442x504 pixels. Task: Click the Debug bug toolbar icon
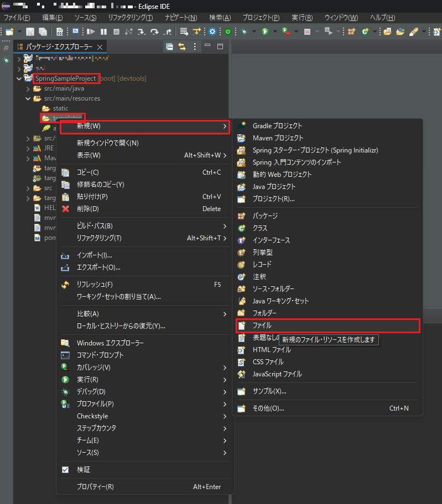(245, 32)
